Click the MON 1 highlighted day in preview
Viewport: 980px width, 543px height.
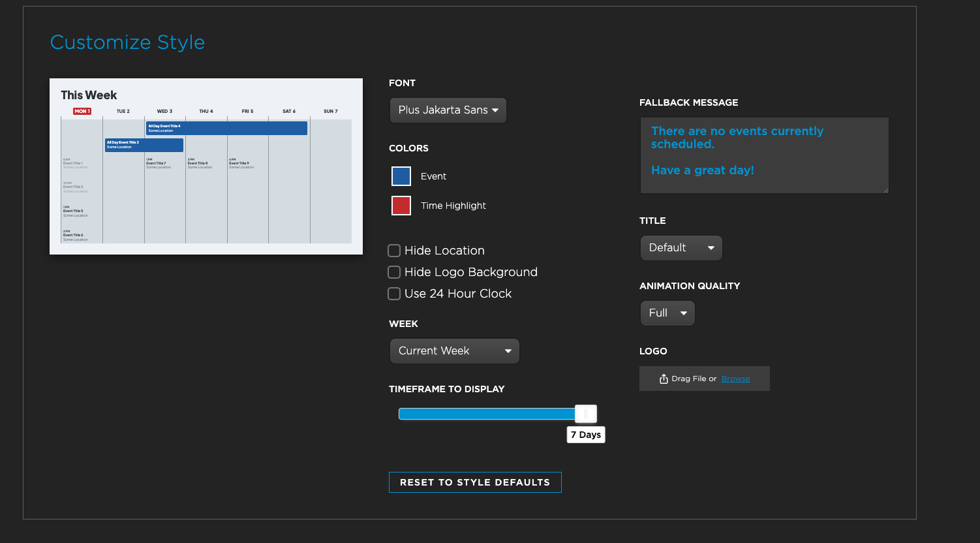point(82,112)
